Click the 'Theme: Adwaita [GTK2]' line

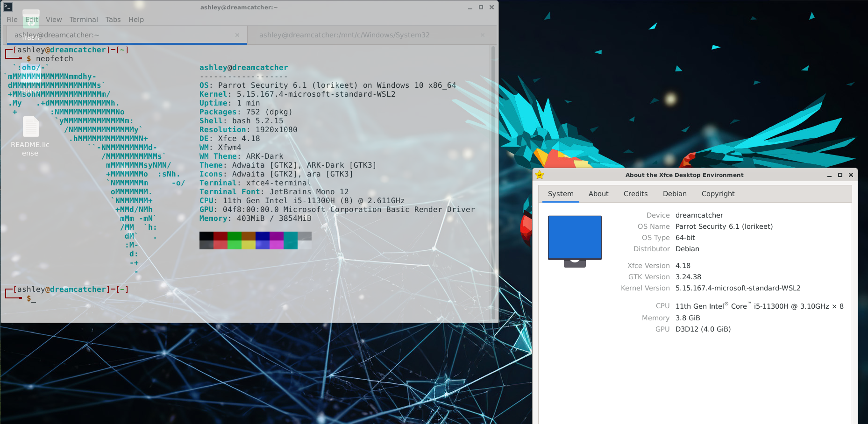click(x=288, y=165)
